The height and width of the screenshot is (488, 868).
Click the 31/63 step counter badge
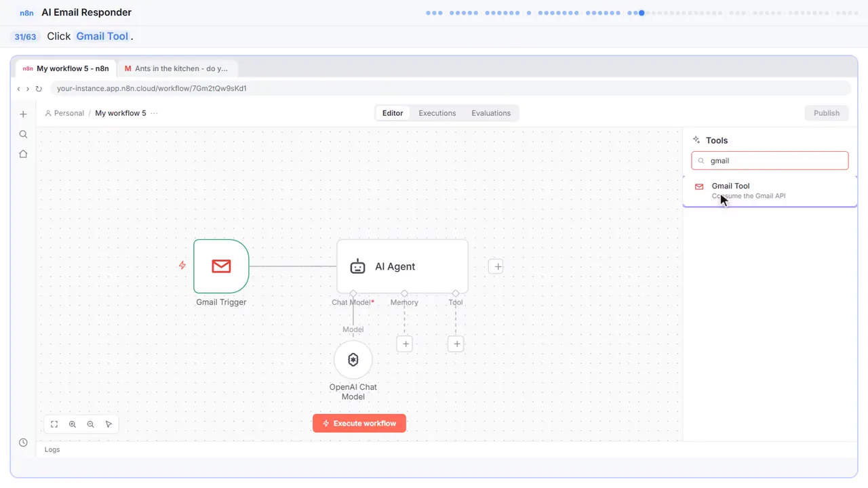coord(26,37)
